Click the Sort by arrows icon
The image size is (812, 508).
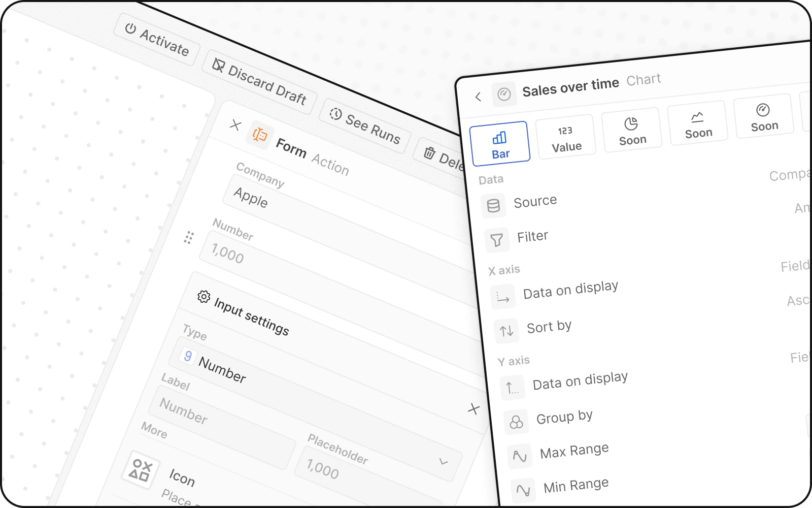[506, 331]
